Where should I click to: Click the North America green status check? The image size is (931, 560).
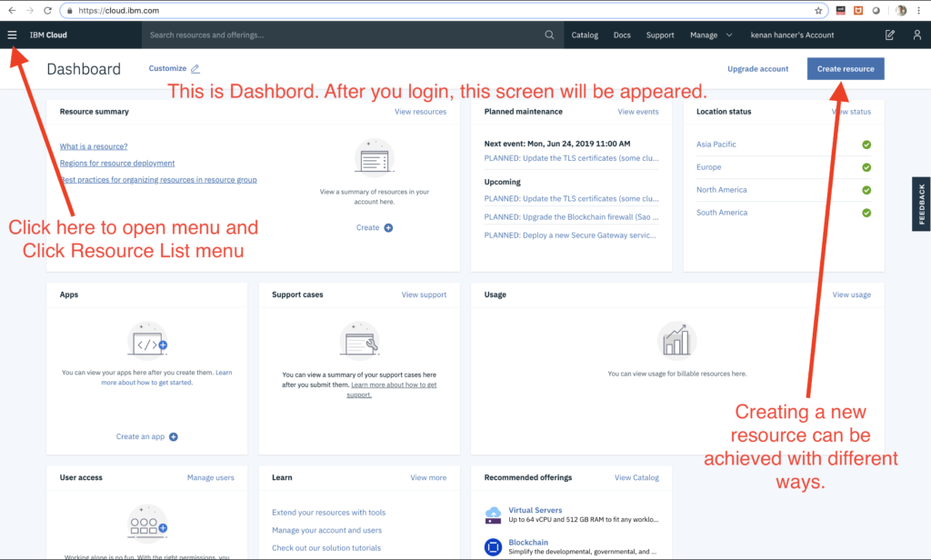(866, 190)
